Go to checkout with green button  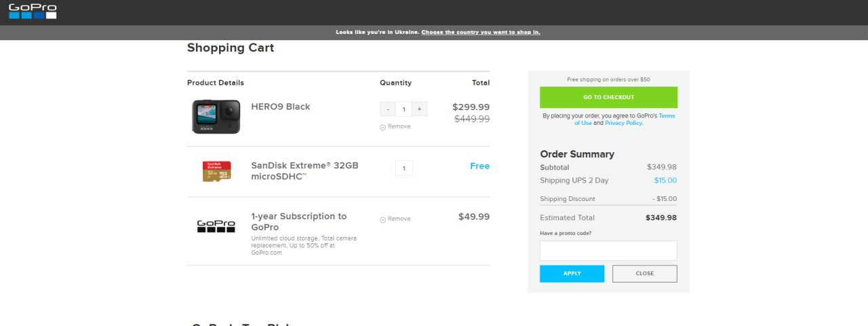(608, 97)
